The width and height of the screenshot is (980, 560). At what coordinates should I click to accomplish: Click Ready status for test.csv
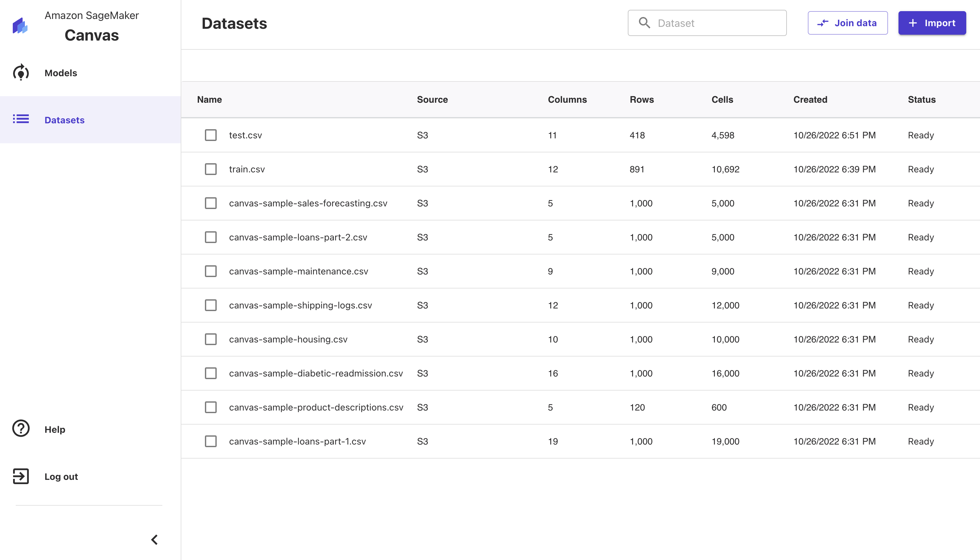[921, 135]
